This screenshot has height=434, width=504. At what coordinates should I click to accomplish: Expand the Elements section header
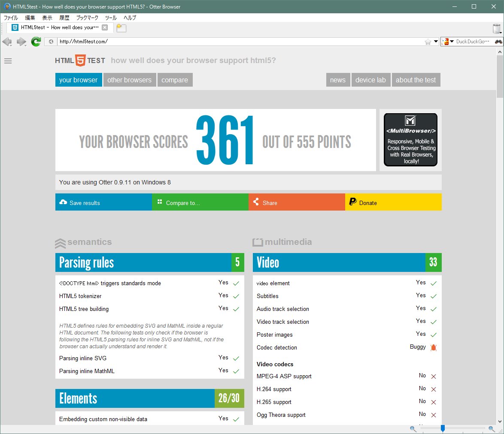coord(150,398)
